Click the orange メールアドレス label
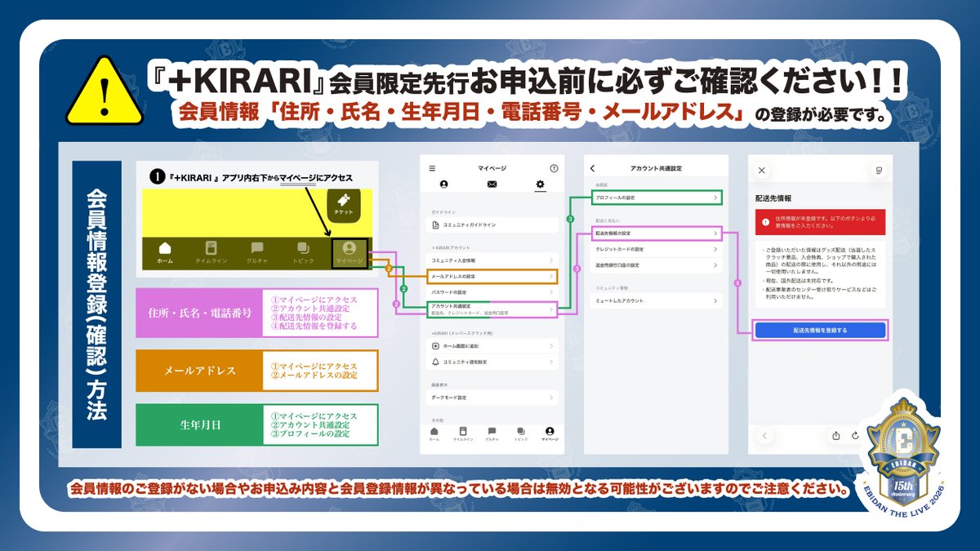The height and width of the screenshot is (551, 980). click(x=200, y=371)
